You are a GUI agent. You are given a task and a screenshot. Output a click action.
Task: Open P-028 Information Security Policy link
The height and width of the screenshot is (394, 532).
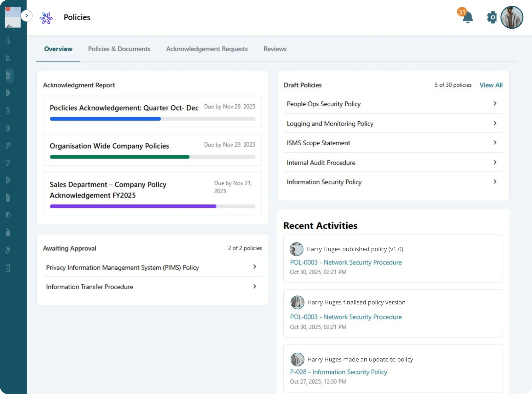tap(338, 372)
